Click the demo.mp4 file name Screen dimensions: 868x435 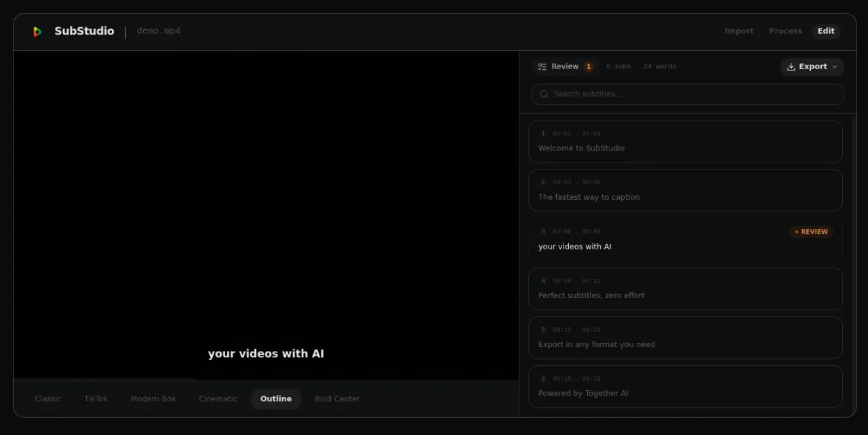pyautogui.click(x=159, y=31)
